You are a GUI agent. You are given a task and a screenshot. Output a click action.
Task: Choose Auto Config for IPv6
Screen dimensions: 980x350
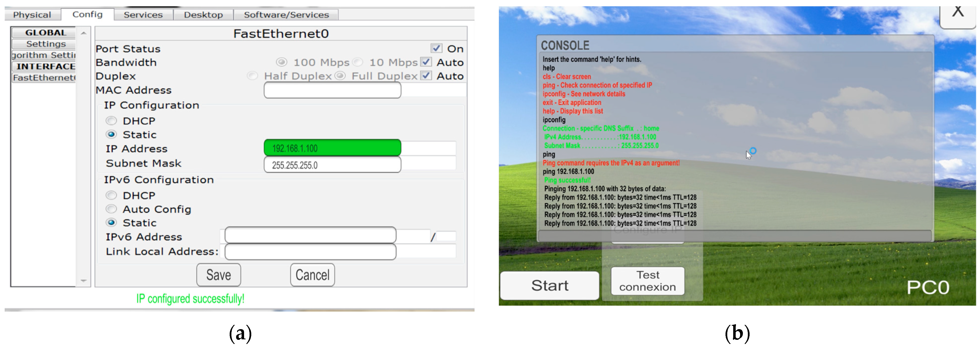pos(111,209)
